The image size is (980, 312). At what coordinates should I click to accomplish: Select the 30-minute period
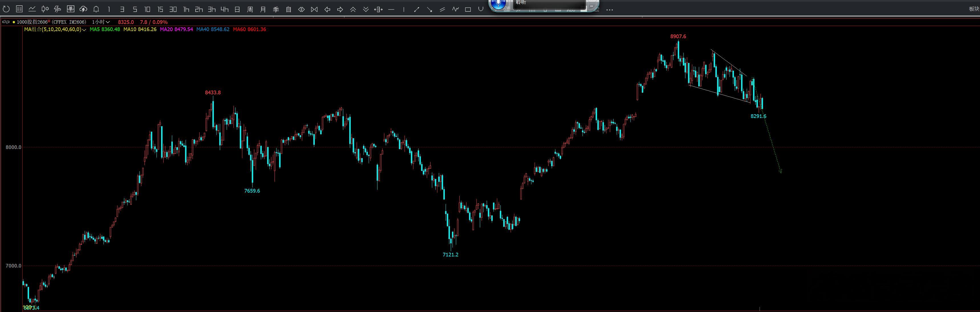[173, 9]
